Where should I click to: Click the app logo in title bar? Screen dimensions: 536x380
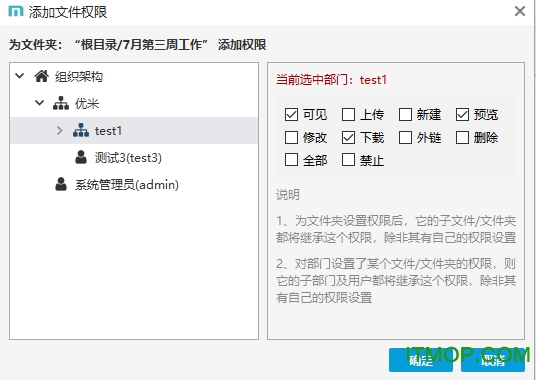pos(16,12)
